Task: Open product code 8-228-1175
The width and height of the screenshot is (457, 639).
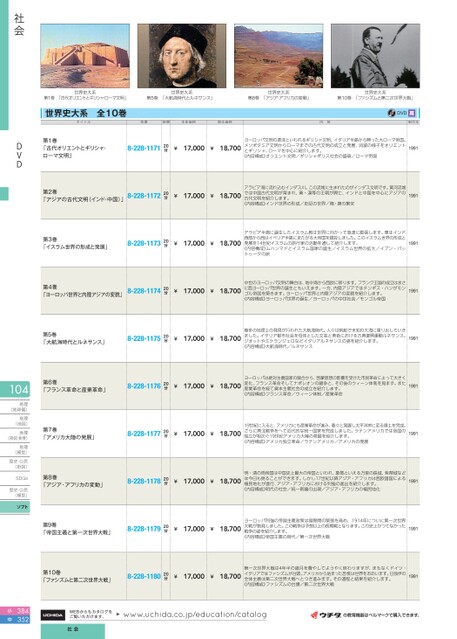Action: tap(144, 339)
